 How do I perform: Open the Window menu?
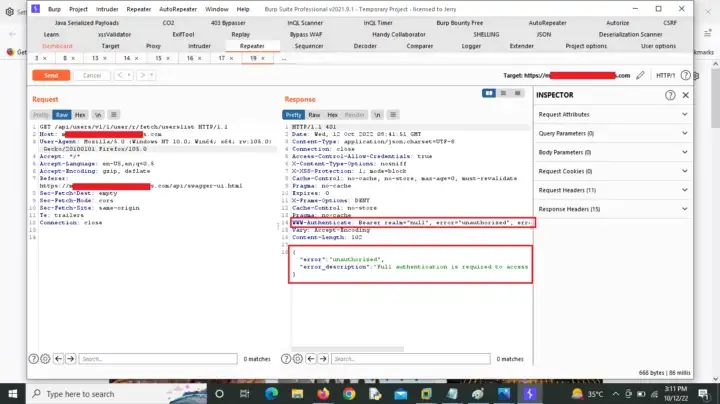coord(217,9)
